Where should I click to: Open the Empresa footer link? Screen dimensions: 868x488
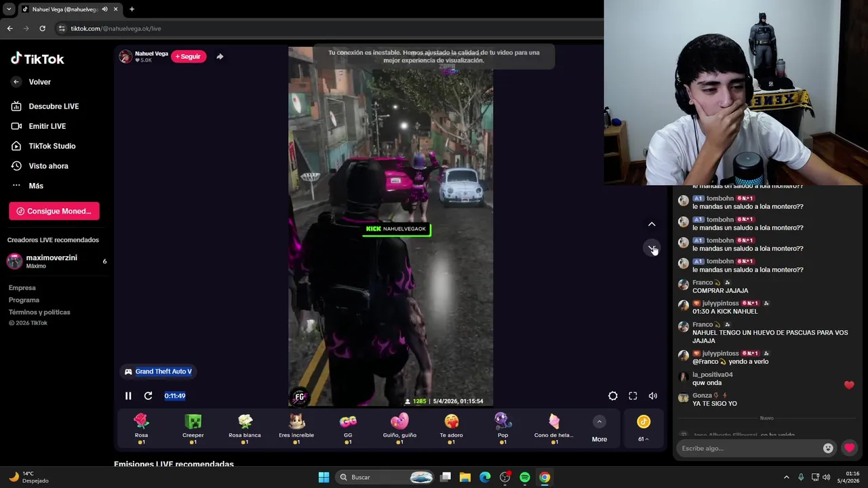[x=22, y=288]
